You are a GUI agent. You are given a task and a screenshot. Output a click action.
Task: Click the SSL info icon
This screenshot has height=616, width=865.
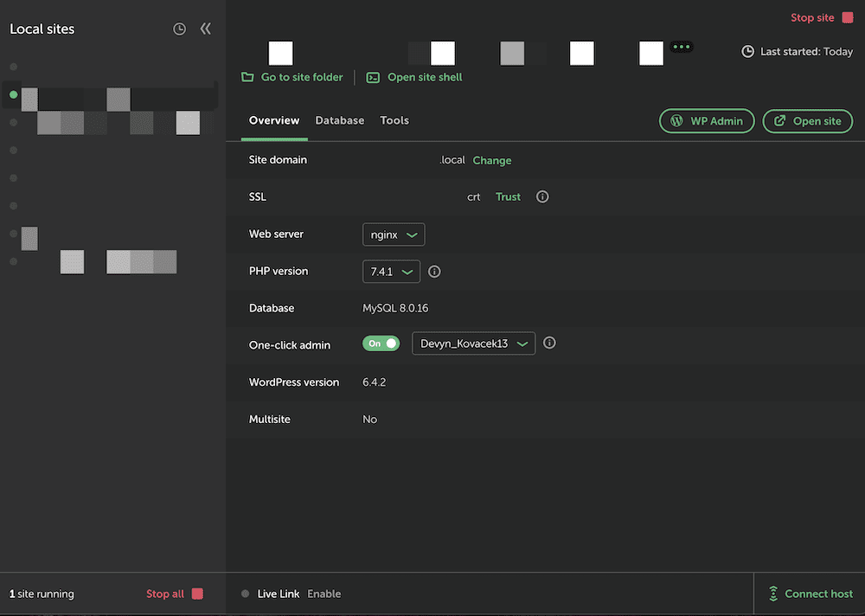pos(542,196)
